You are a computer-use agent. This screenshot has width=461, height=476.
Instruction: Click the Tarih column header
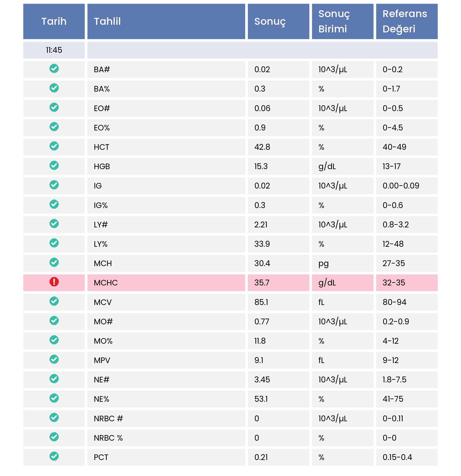54,21
